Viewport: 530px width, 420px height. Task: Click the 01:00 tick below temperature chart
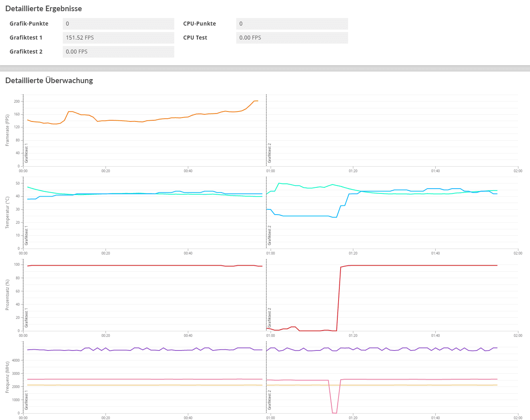pyautogui.click(x=271, y=253)
